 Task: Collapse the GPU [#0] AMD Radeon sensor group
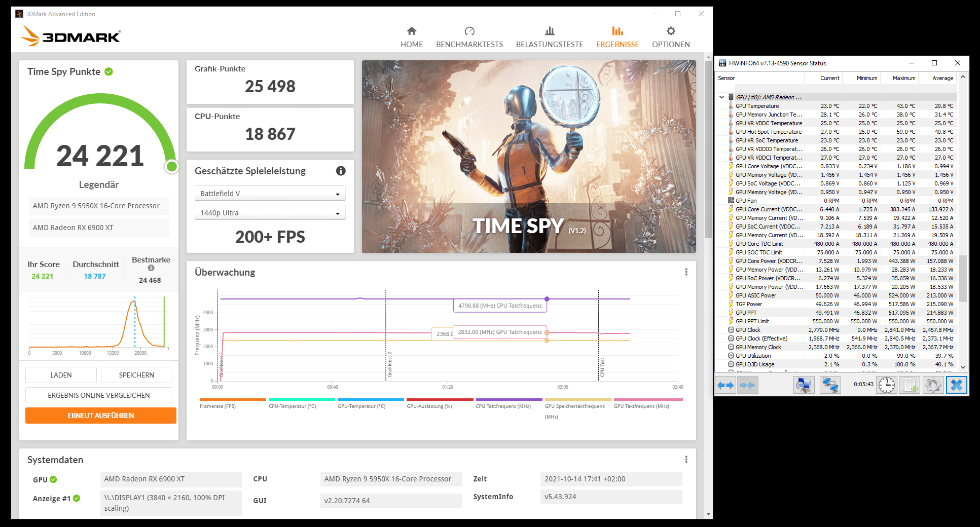[x=721, y=97]
